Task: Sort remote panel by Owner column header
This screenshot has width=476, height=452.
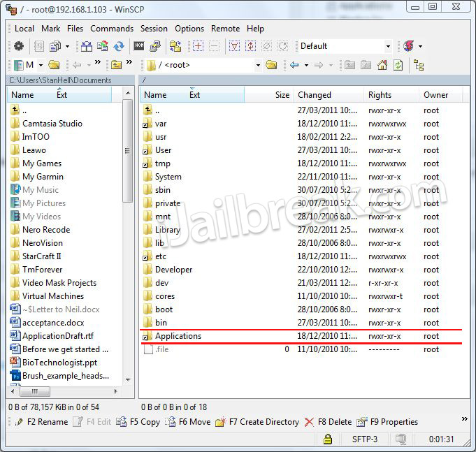Action: pos(440,95)
